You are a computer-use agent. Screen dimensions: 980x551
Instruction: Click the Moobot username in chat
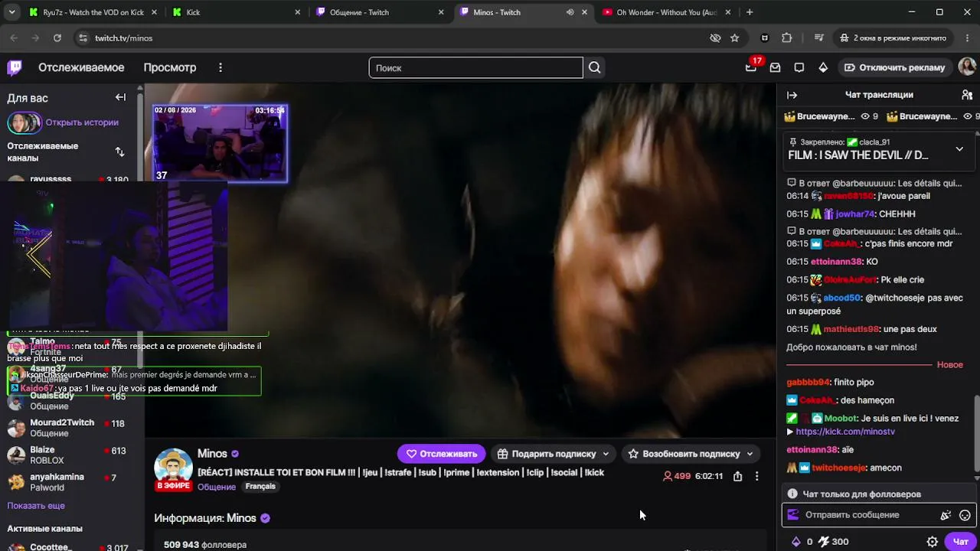pos(840,419)
